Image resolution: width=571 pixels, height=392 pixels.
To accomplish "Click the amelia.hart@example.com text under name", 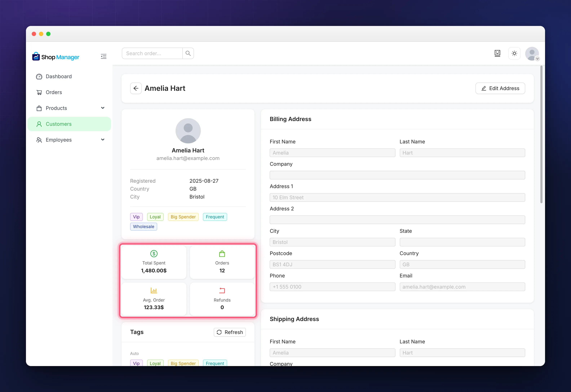I will point(188,158).
